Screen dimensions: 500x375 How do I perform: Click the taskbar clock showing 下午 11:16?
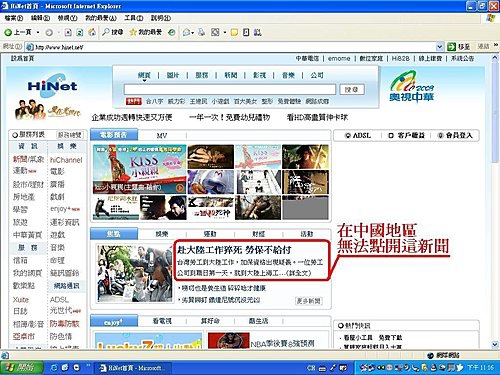click(x=480, y=368)
